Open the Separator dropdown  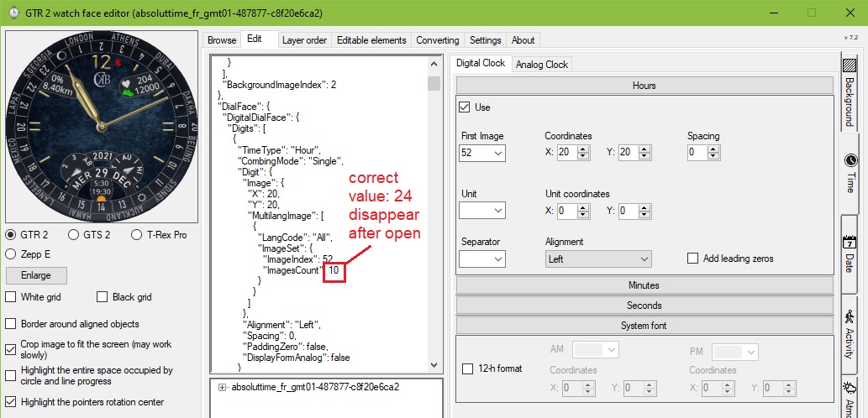coord(482,259)
